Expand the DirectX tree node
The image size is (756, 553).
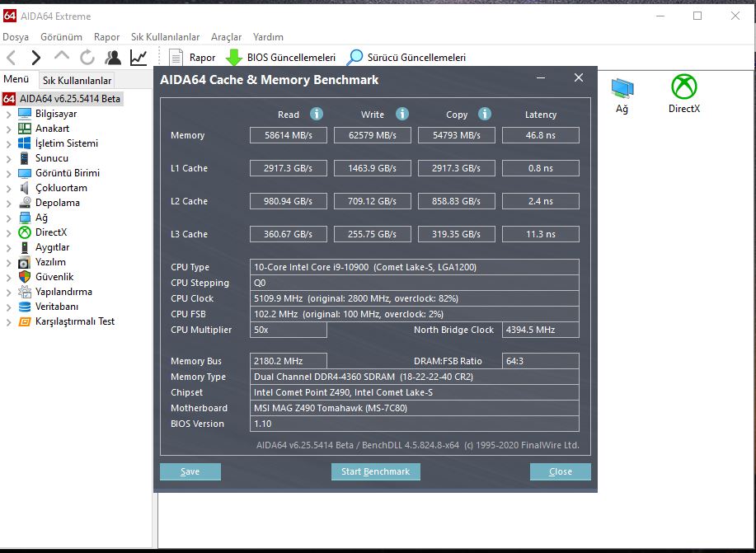9,233
